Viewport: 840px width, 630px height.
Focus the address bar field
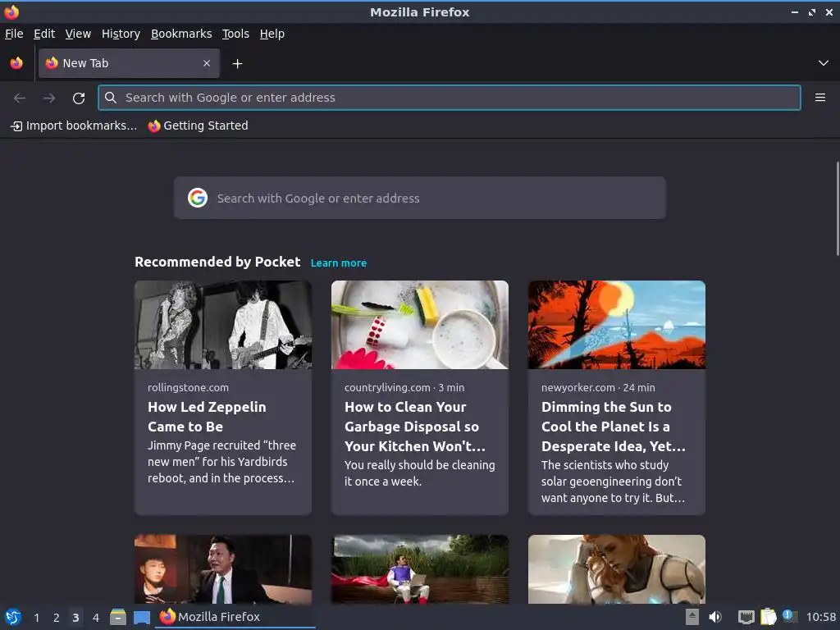(x=449, y=98)
